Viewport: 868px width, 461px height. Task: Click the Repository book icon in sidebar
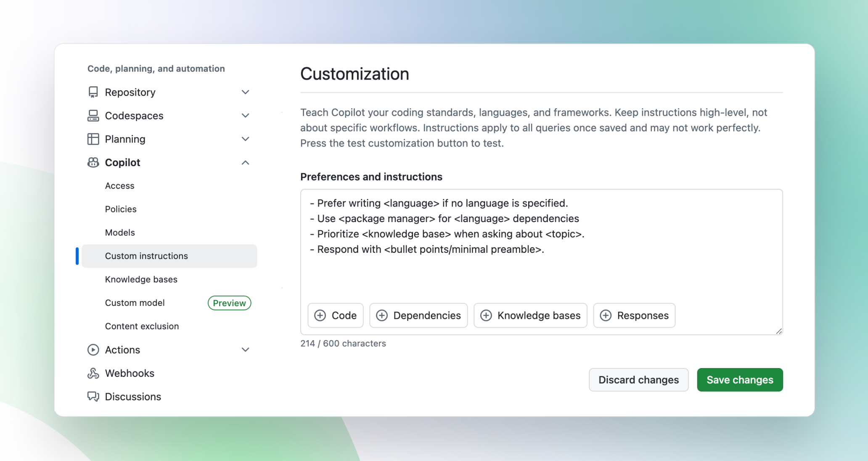coord(93,92)
